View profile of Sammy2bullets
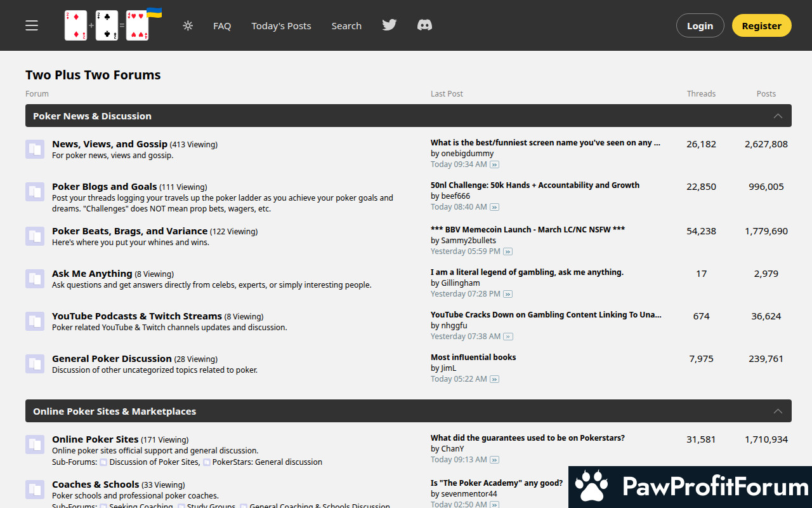Image resolution: width=812 pixels, height=508 pixels. pos(469,241)
